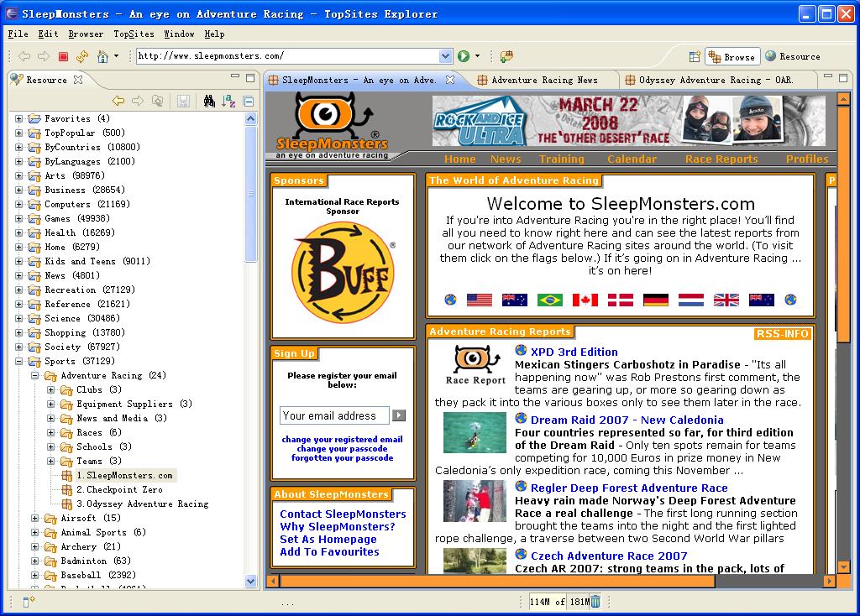Click Contact SleepMonsters link
The height and width of the screenshot is (616, 860).
pos(343,514)
